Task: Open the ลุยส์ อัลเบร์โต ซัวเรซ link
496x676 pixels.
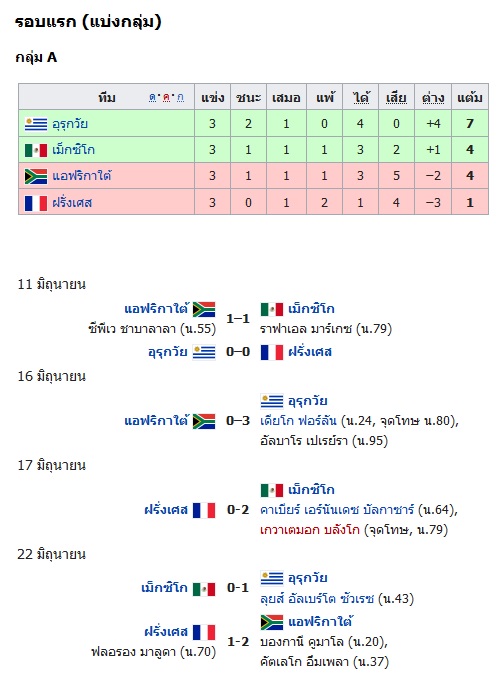Action: [317, 599]
